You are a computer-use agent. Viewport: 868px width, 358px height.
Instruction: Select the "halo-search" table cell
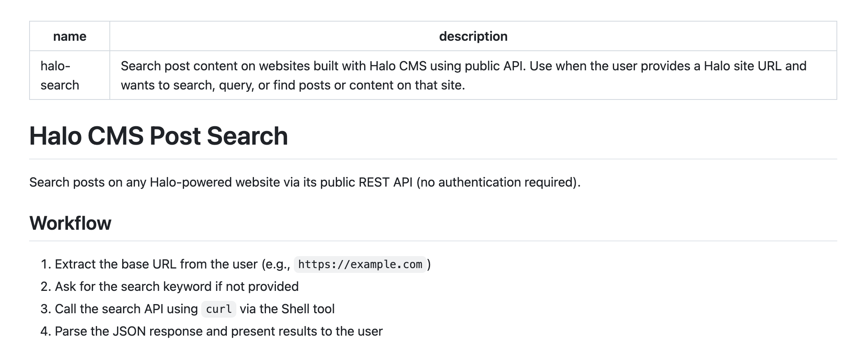pyautogui.click(x=60, y=75)
